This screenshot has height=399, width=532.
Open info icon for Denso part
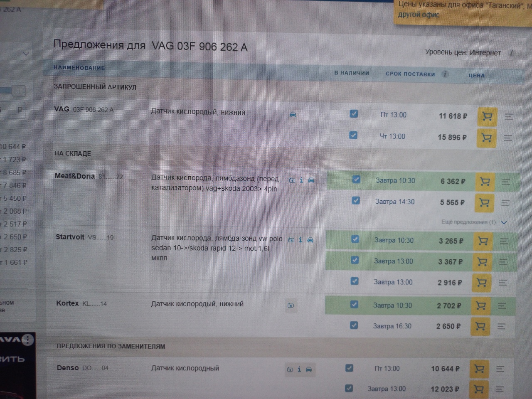coord(299,369)
